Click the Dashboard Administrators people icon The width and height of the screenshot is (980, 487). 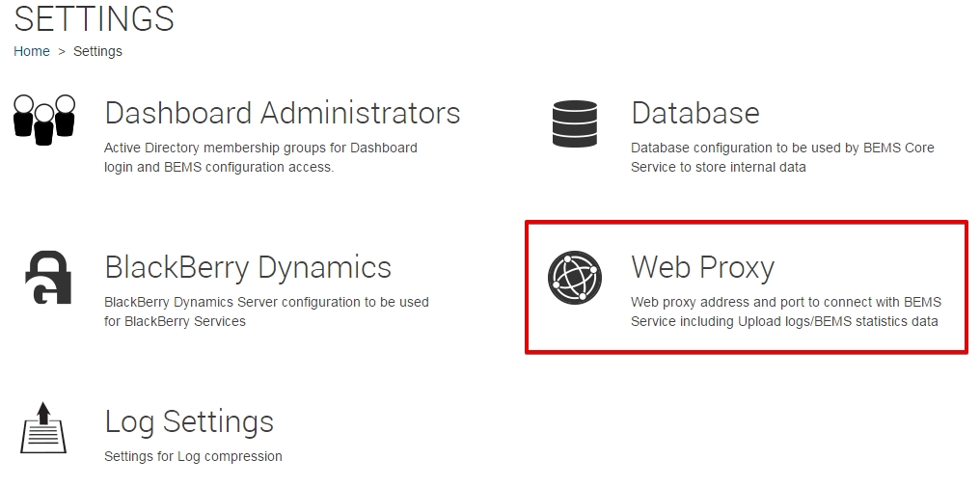44,120
